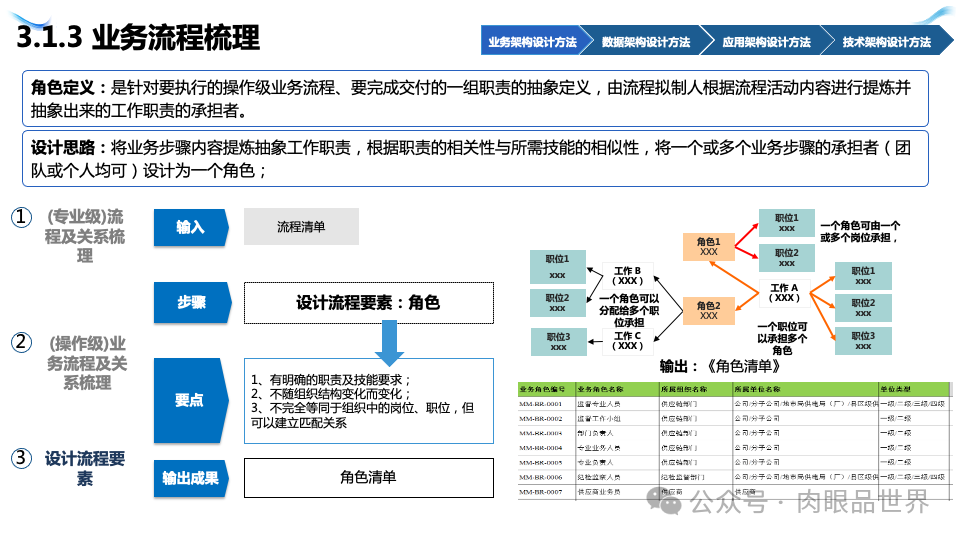The height and width of the screenshot is (540, 960).
Task: Click the note 一个角色可以分配给多个职位承担
Action: point(629,310)
